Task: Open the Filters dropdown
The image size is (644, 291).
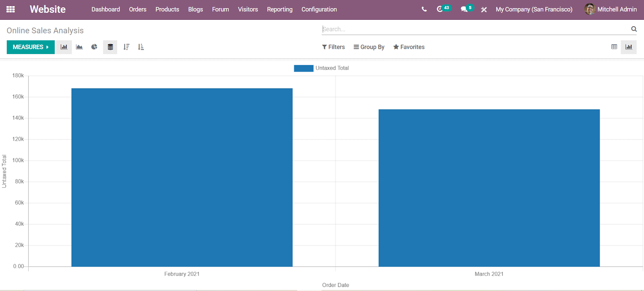Action: [x=333, y=47]
